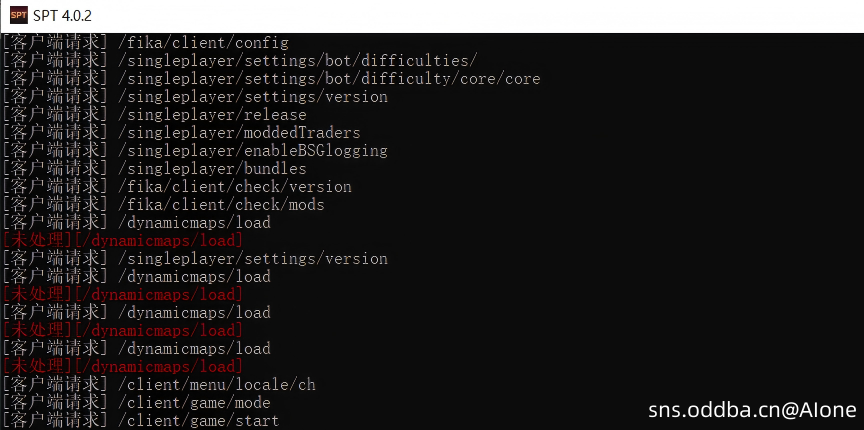Select the /singleplayer/bundles request entry
Image resolution: width=864 pixels, height=430 pixels.
pyautogui.click(x=212, y=169)
